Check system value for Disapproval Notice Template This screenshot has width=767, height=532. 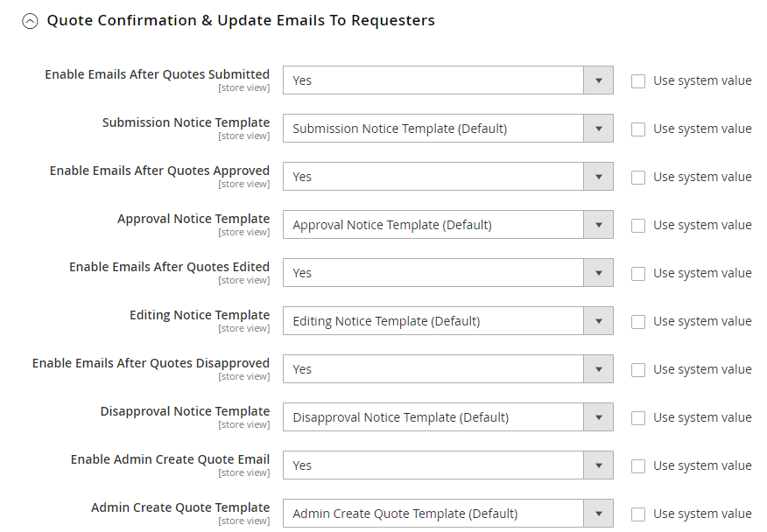coord(638,418)
